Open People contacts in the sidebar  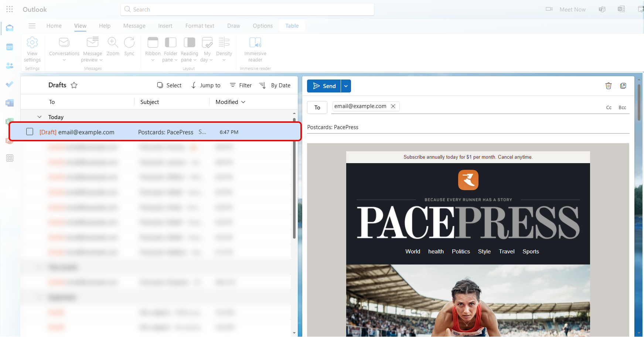click(10, 65)
